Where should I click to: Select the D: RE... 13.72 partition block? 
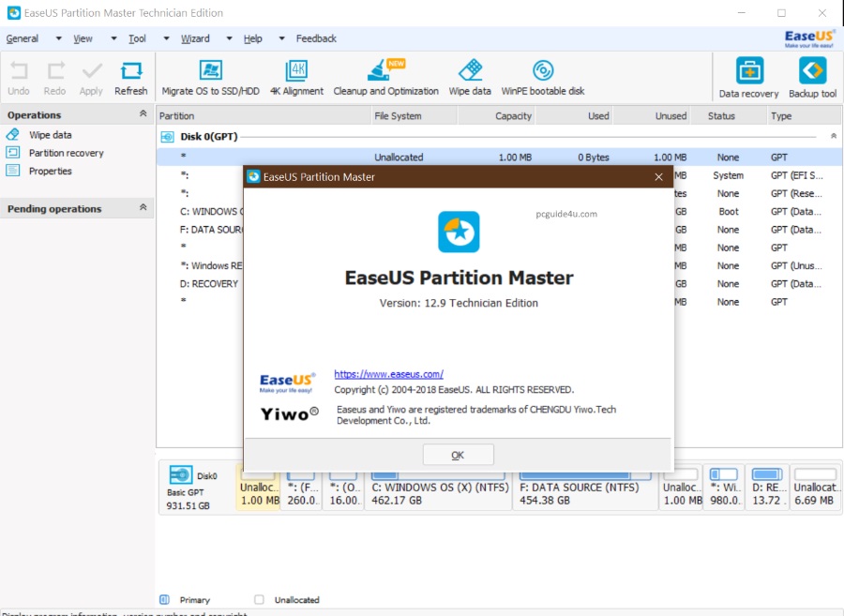[767, 488]
